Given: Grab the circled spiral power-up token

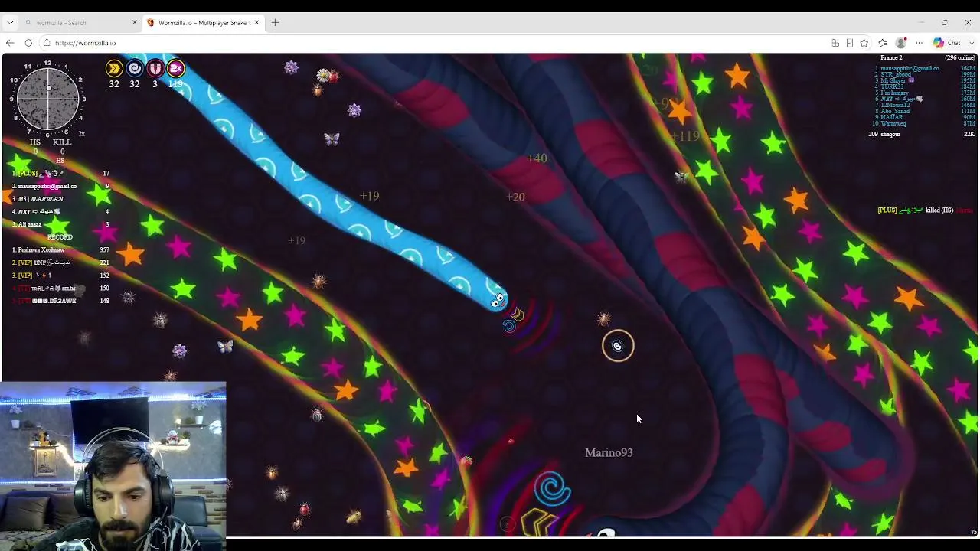Looking at the screenshot, I should point(618,346).
